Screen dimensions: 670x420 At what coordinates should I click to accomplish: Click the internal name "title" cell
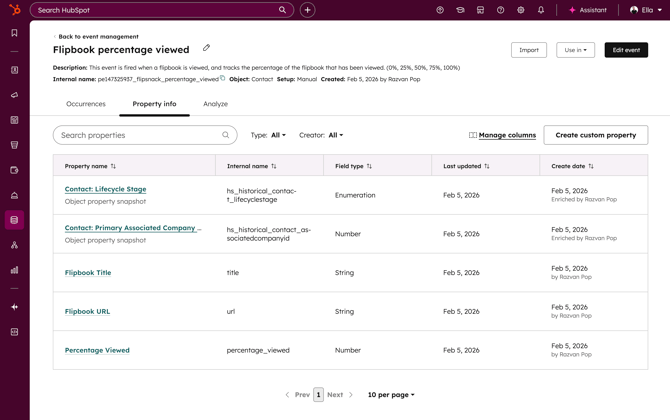tap(233, 273)
